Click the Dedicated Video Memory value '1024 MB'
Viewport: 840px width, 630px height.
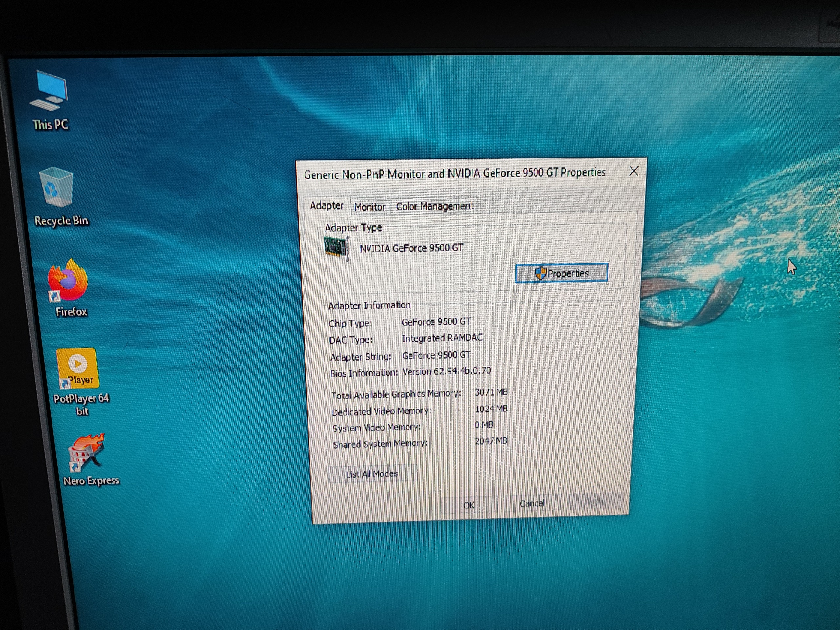click(492, 409)
